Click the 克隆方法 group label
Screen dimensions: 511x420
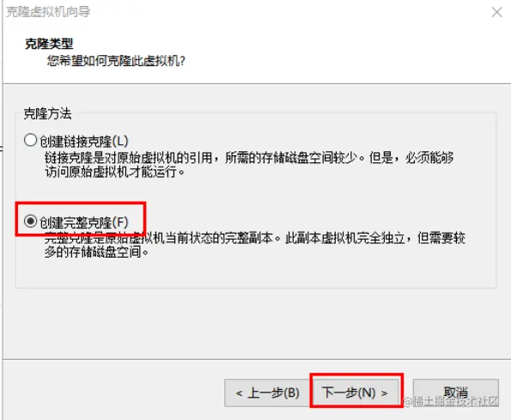click(47, 113)
